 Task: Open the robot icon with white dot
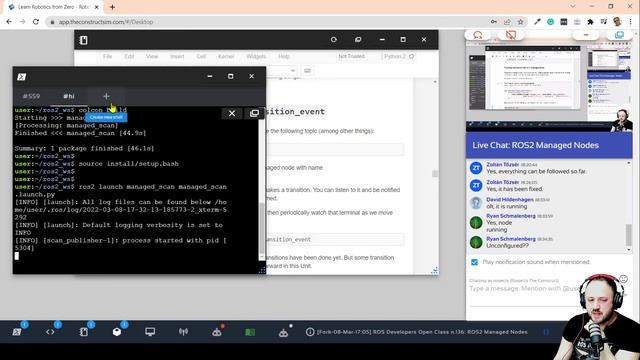283,333
